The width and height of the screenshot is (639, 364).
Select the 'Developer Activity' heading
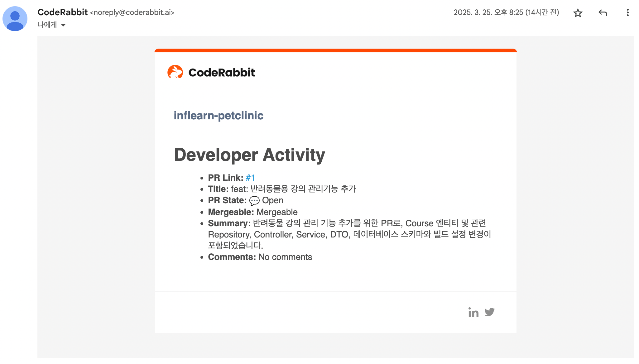click(249, 155)
